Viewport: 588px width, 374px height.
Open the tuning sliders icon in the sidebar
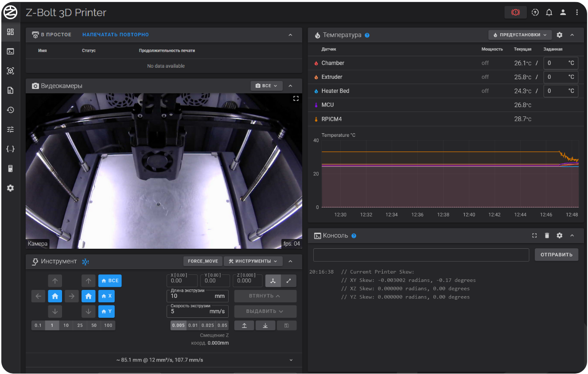pyautogui.click(x=11, y=129)
